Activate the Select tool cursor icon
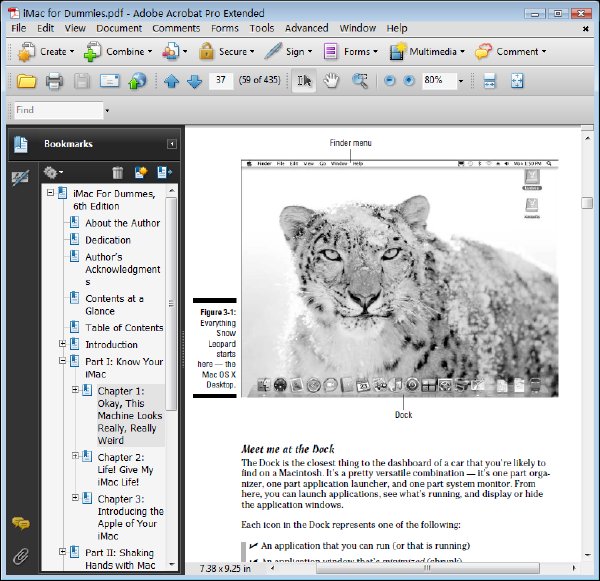 click(x=304, y=81)
